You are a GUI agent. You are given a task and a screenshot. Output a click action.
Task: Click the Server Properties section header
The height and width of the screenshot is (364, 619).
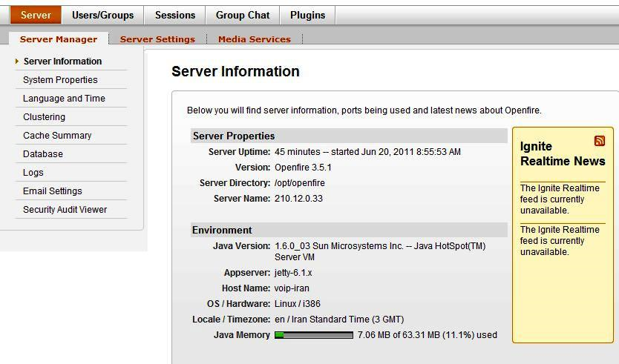click(349, 136)
